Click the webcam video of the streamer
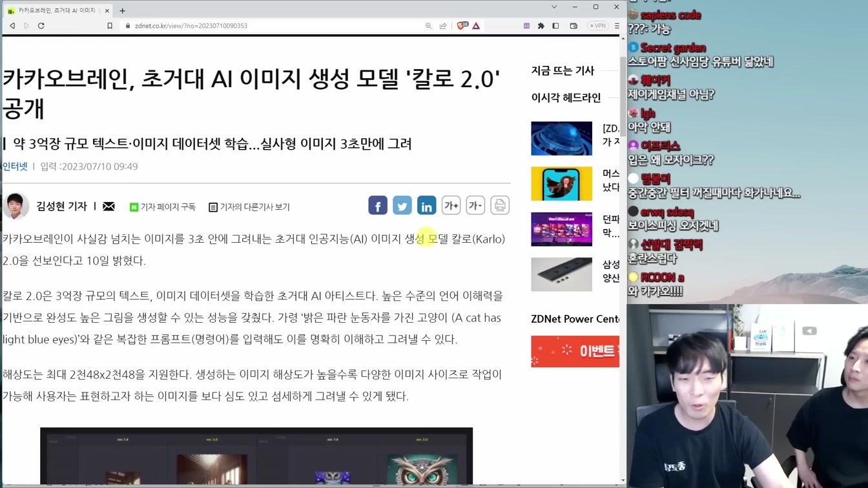The height and width of the screenshot is (488, 868). 747,397
